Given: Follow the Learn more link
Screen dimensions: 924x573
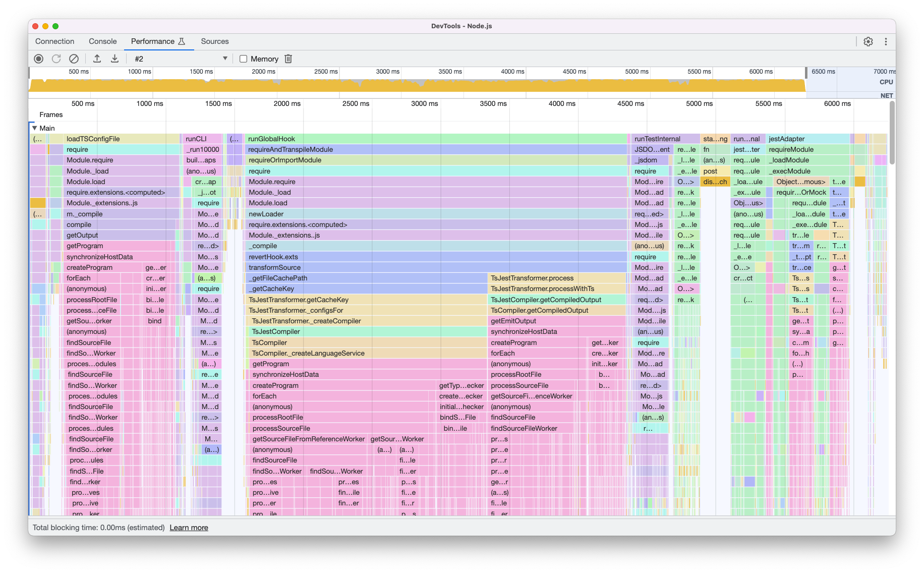Looking at the screenshot, I should click(x=189, y=528).
